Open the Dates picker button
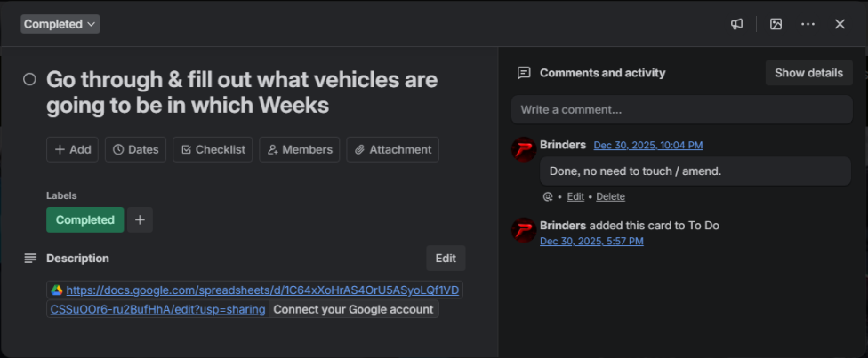Image resolution: width=868 pixels, height=358 pixels. tap(135, 149)
